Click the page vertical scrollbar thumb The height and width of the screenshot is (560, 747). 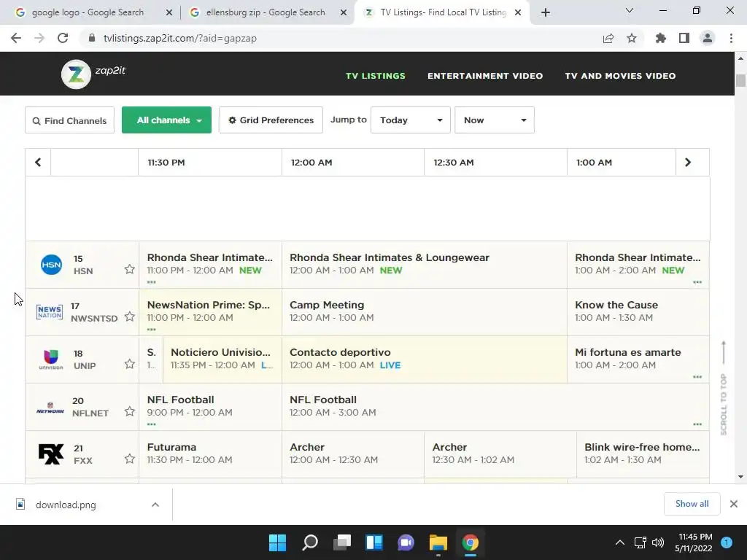740,80
